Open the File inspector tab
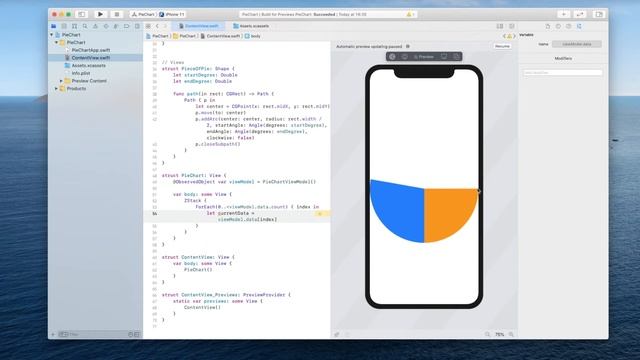The height and width of the screenshot is (360, 640). pyautogui.click(x=548, y=26)
